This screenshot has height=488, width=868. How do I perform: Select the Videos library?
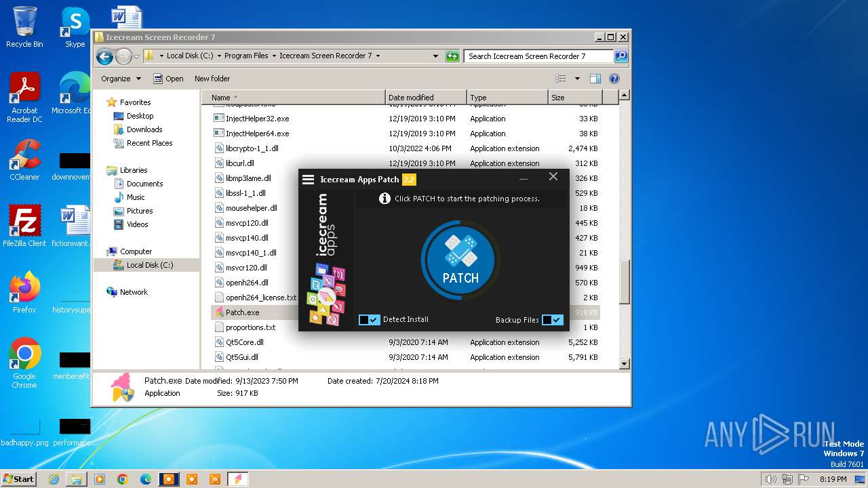137,224
